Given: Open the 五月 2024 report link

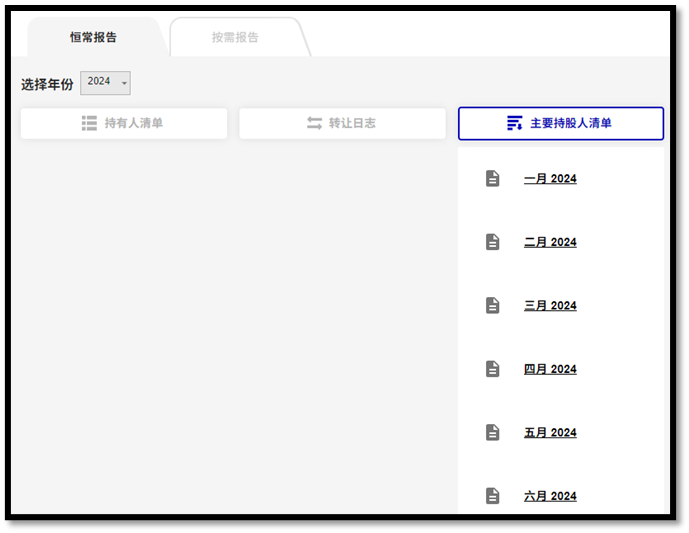Looking at the screenshot, I should (550, 432).
